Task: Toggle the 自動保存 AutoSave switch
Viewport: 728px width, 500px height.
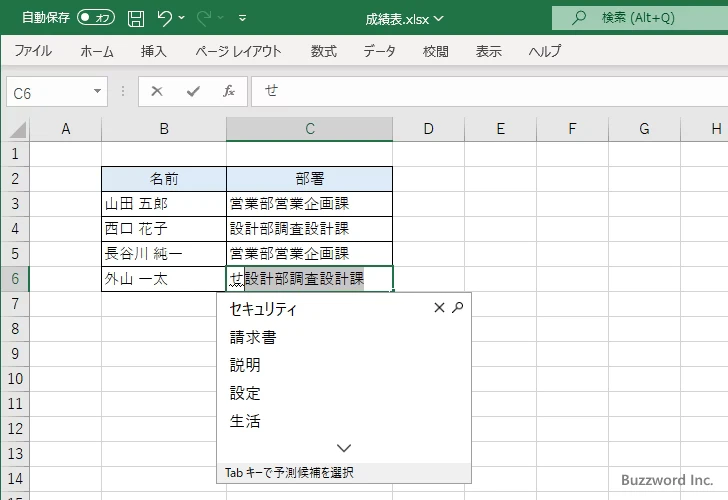Action: click(x=96, y=18)
